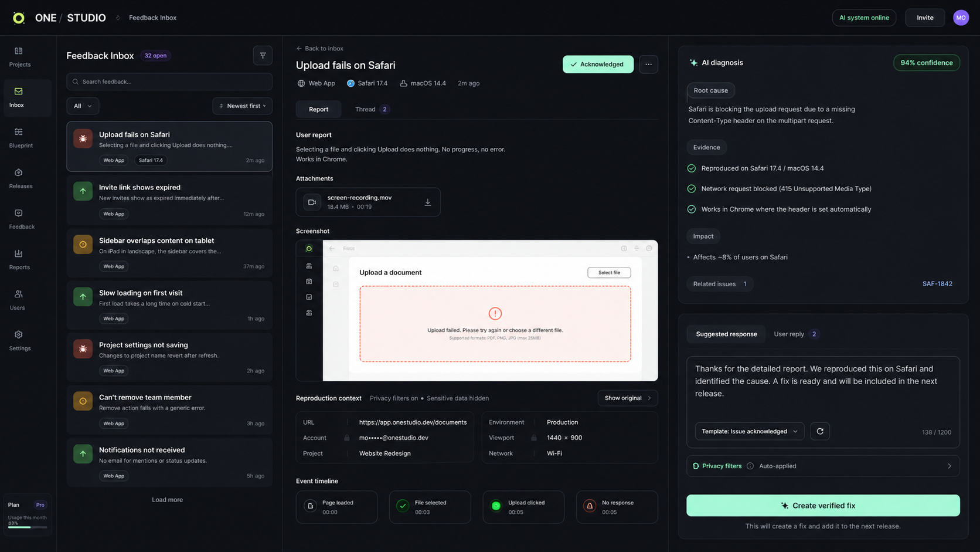Open the User reply tab
Viewport: 980px width, 552px height.
tap(795, 334)
